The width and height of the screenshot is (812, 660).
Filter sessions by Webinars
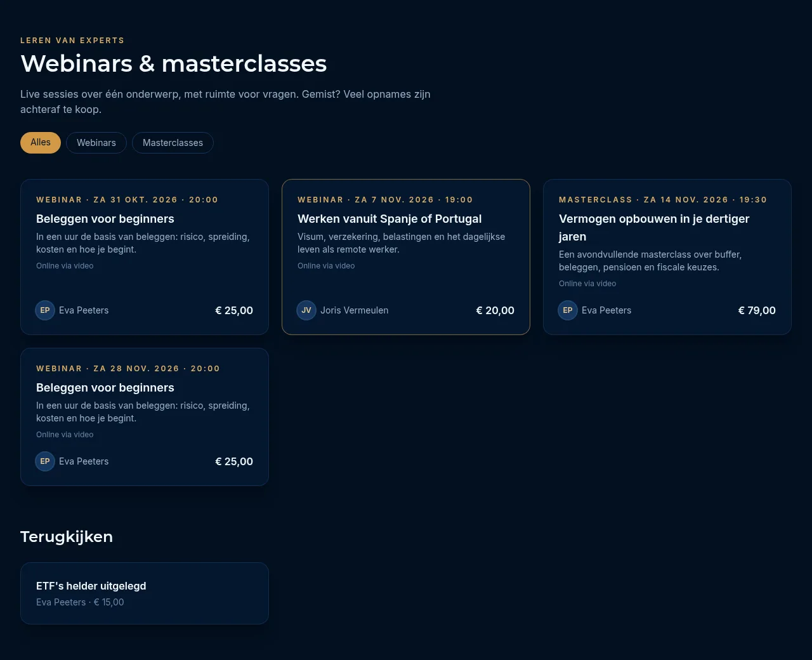[96, 143]
